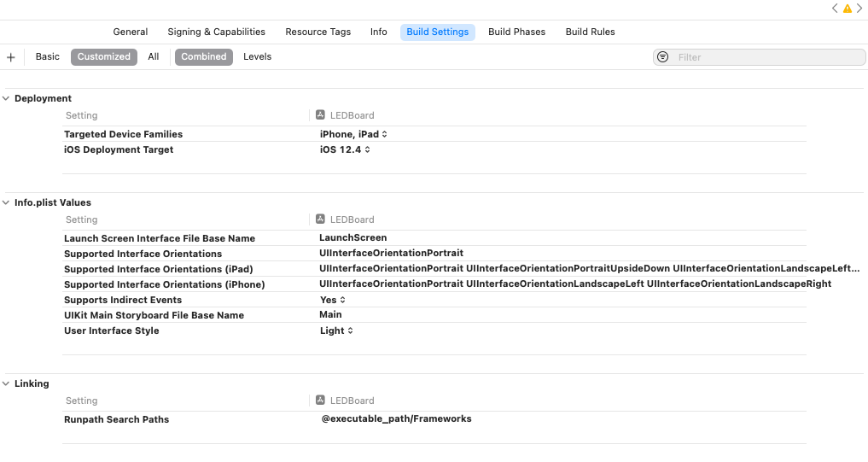This screenshot has height=462, width=868.
Task: Click LEDBoard target icon in Linking section
Action: pos(320,400)
